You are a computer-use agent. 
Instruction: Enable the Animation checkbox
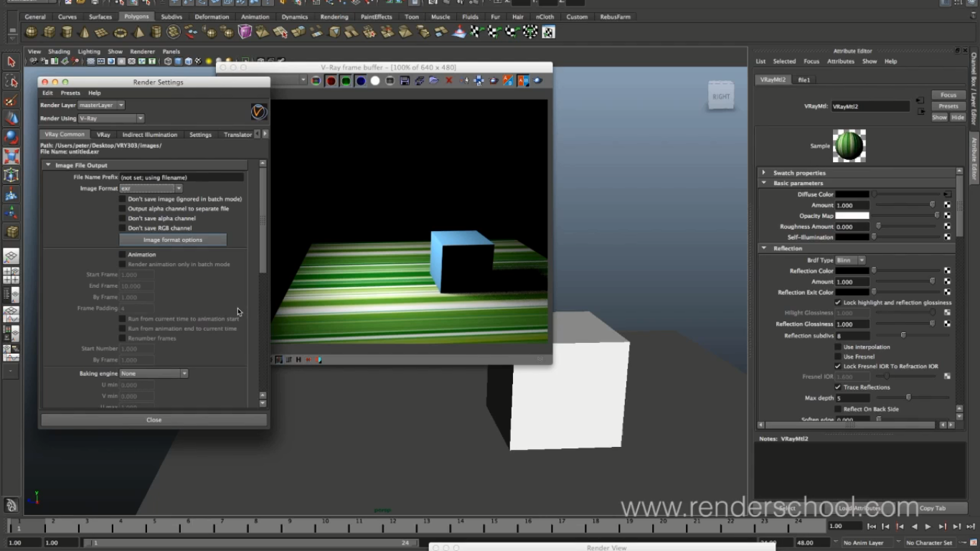123,255
